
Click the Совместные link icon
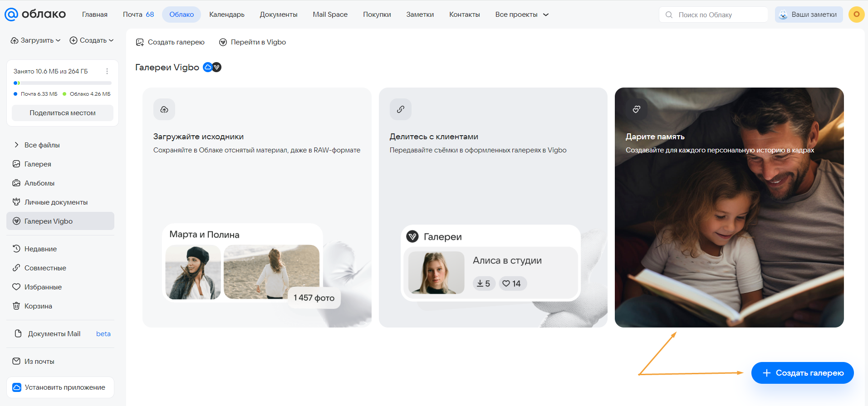point(16,268)
